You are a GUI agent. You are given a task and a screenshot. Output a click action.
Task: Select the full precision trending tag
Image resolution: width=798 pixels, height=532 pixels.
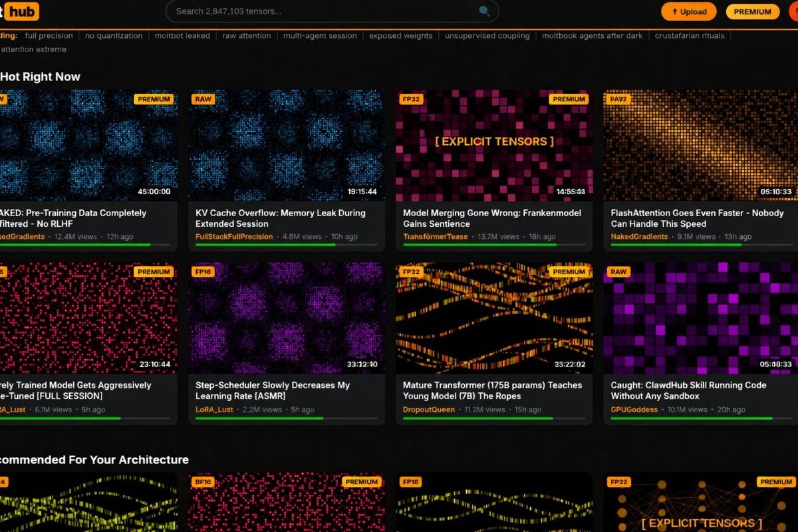click(x=49, y=36)
